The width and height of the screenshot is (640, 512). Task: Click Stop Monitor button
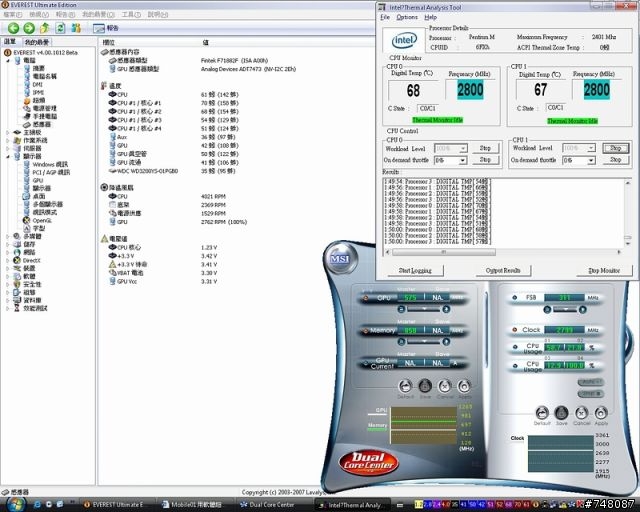(604, 270)
